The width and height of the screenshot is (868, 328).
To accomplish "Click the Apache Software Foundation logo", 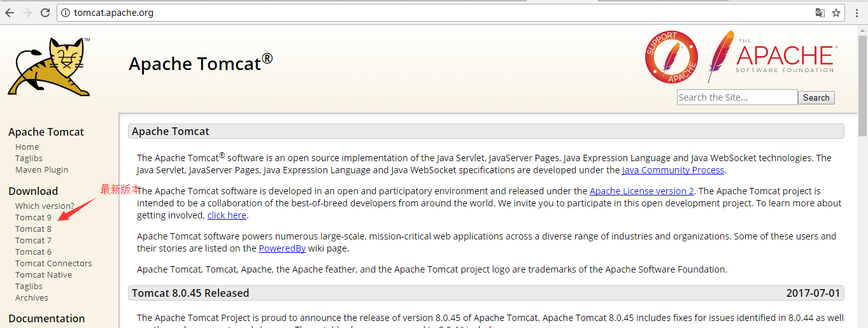I will [x=772, y=57].
